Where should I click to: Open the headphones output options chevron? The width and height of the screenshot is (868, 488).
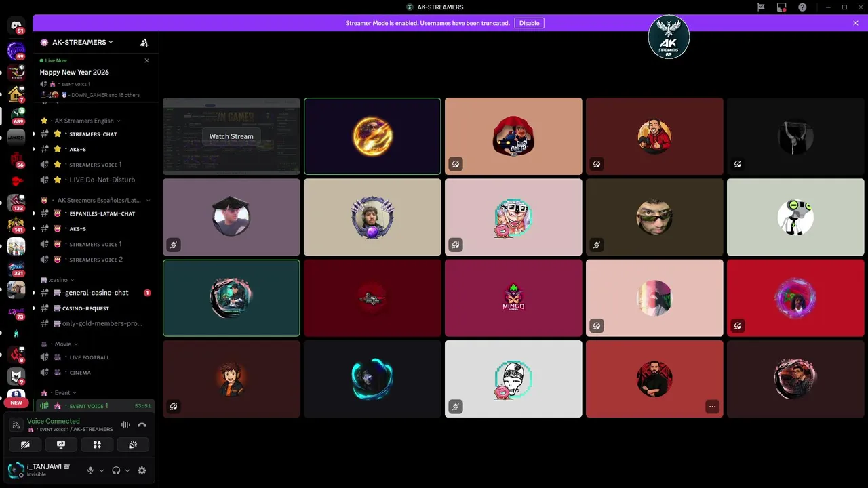click(x=127, y=470)
